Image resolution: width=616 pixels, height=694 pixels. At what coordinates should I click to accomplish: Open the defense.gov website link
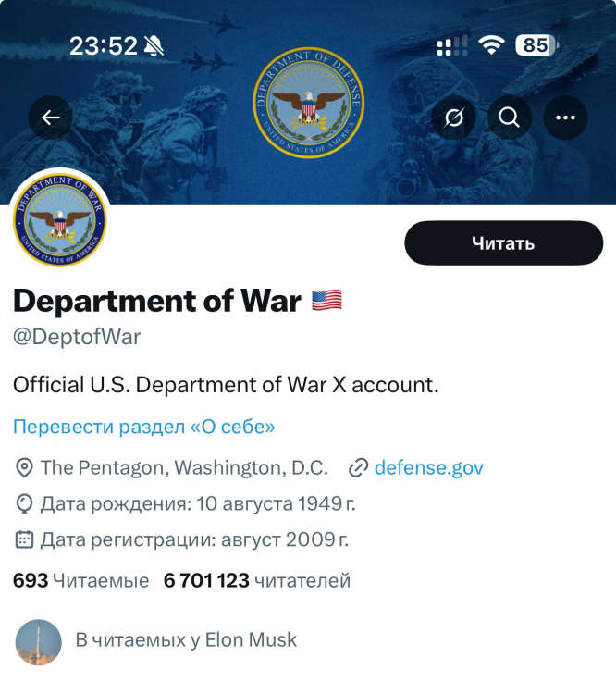429,468
